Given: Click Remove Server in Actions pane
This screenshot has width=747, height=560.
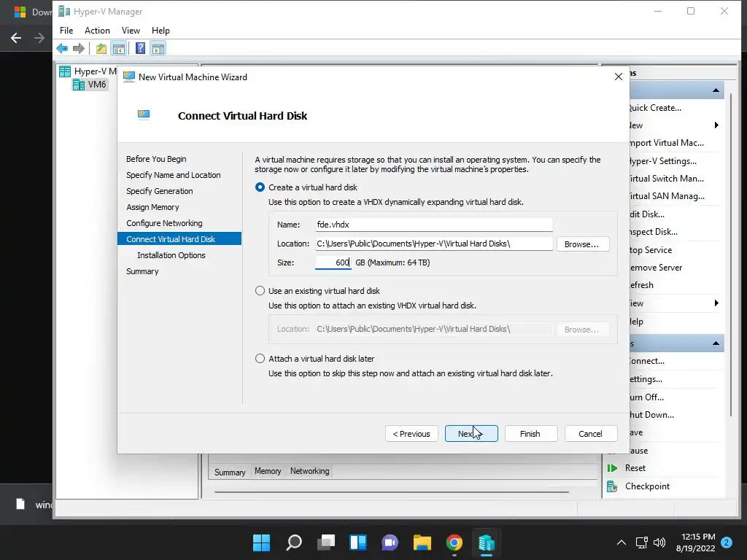Looking at the screenshot, I should pyautogui.click(x=656, y=268).
